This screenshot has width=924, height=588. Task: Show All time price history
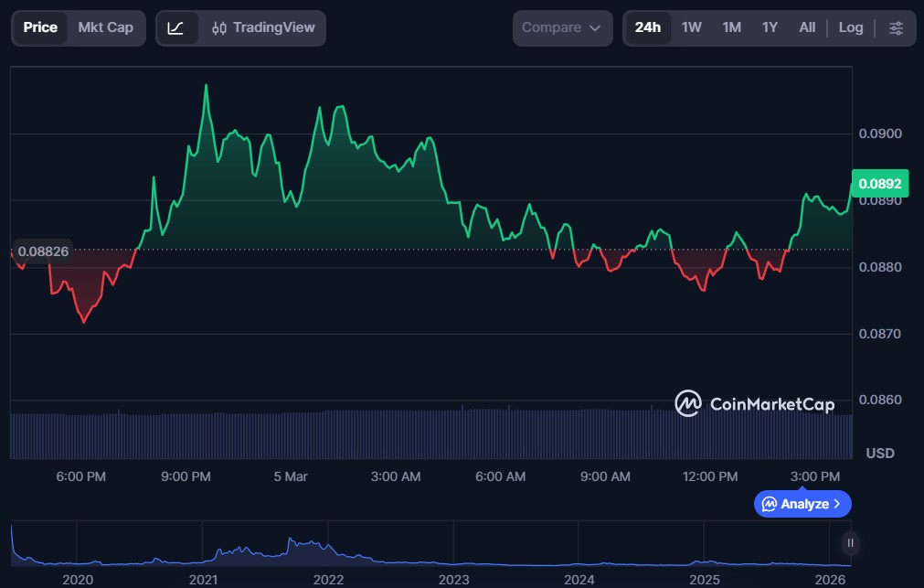point(807,28)
